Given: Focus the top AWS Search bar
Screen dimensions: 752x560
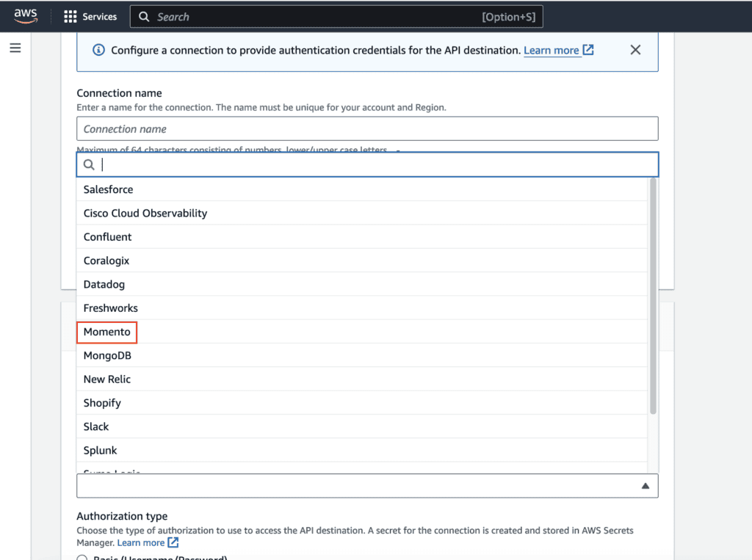Looking at the screenshot, I should click(x=336, y=17).
